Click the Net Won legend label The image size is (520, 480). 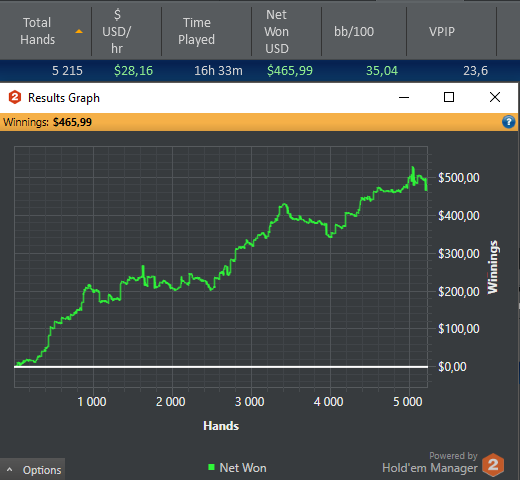pos(243,468)
